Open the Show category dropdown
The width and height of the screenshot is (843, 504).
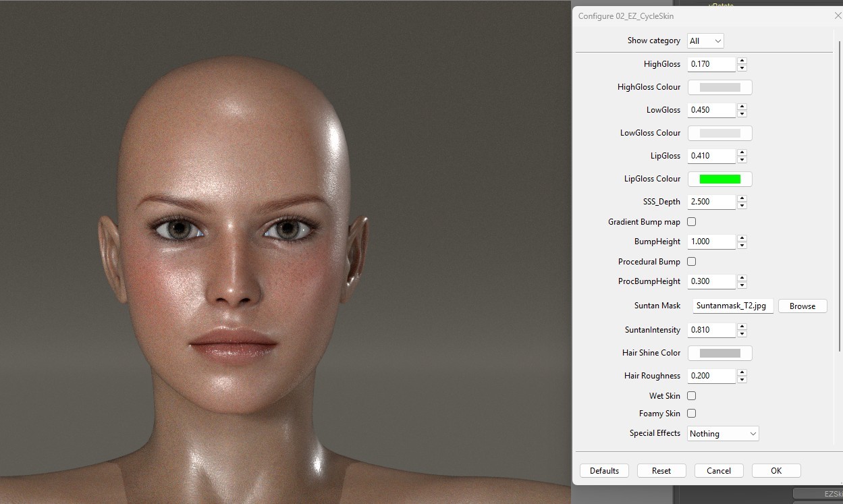coord(705,40)
